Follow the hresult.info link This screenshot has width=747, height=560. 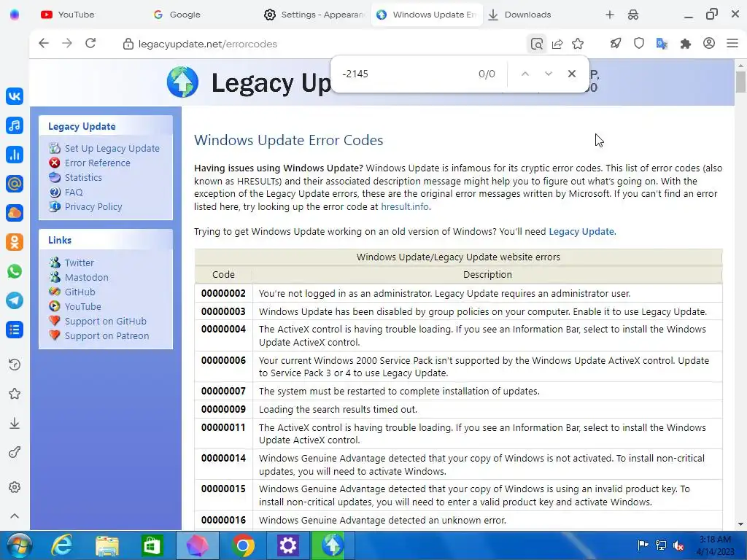point(404,206)
